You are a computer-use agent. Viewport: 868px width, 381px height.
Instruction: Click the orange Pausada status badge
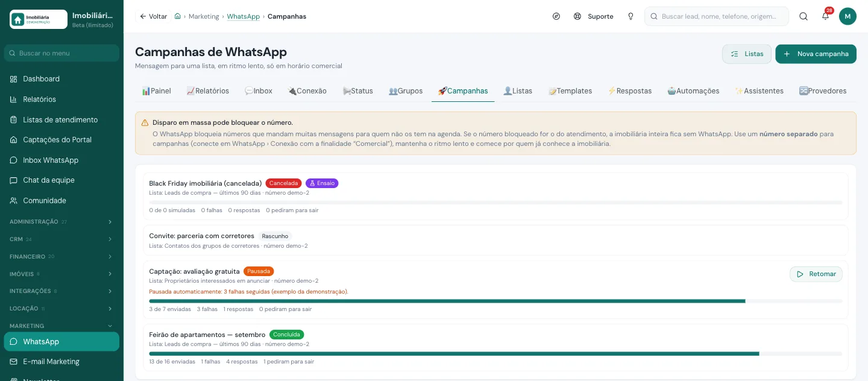coord(259,271)
